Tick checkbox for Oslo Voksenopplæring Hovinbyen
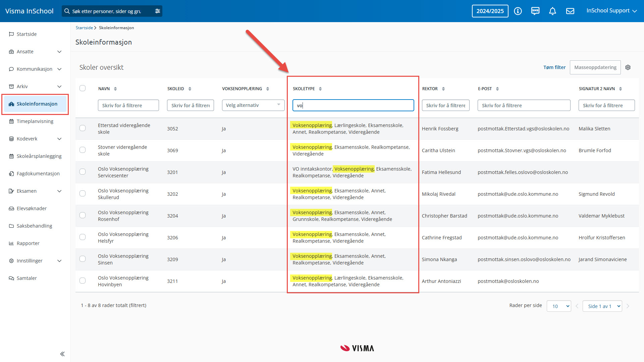This screenshot has width=644, height=362. [x=83, y=281]
